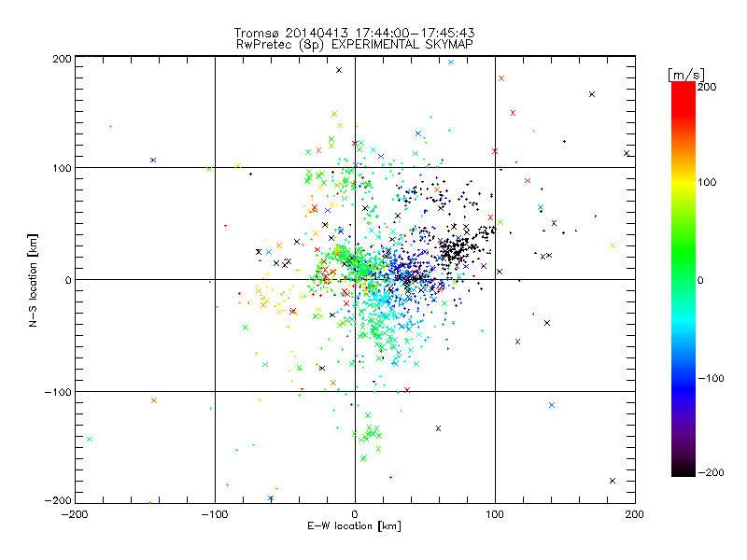
Task: Click the colorbar '200' m/s label
Action: pos(707,87)
